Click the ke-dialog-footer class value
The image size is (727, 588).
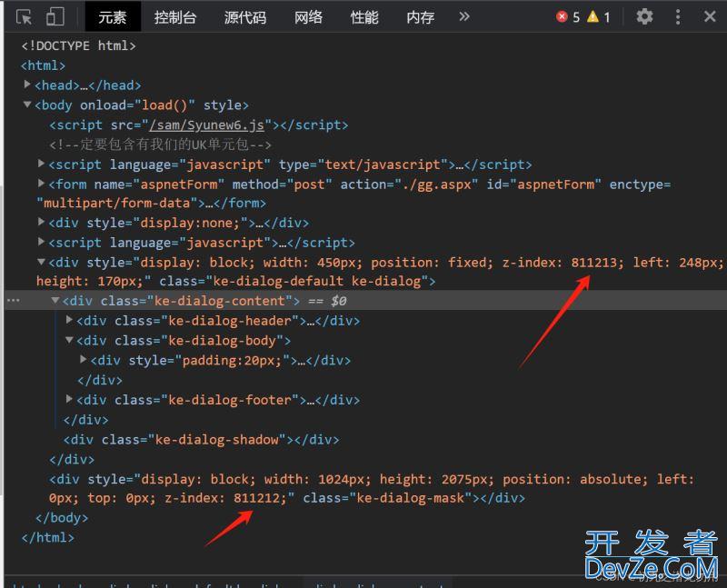(230, 400)
